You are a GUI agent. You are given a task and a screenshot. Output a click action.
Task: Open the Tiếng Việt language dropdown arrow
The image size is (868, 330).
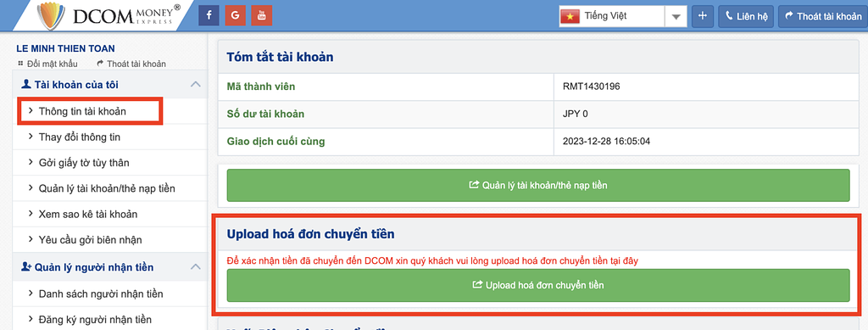pos(676,17)
